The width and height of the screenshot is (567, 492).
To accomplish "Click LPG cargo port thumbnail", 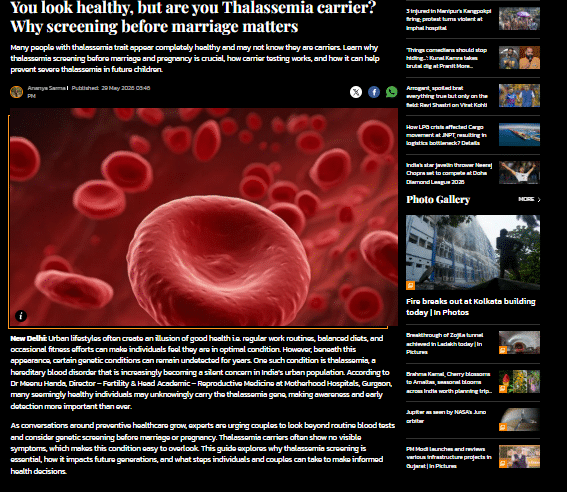I will click(x=519, y=134).
